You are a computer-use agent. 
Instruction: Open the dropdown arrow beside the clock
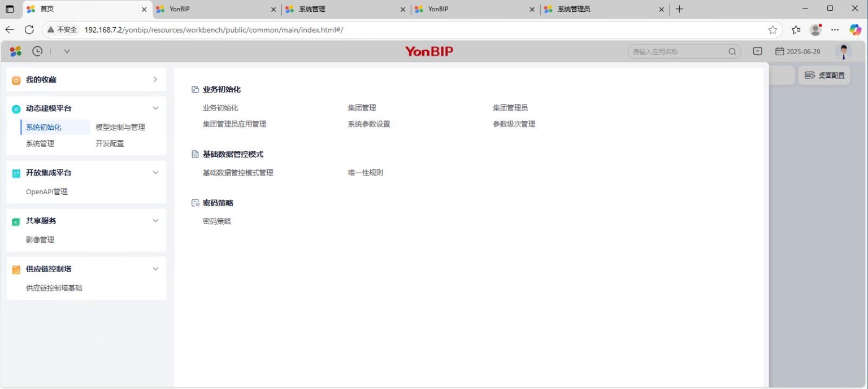[67, 51]
